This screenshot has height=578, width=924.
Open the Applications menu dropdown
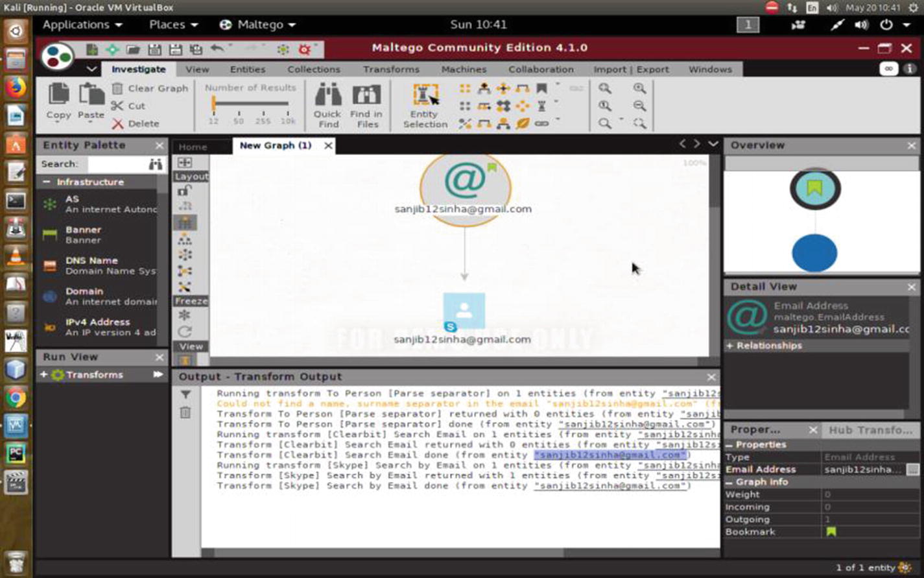coord(82,25)
